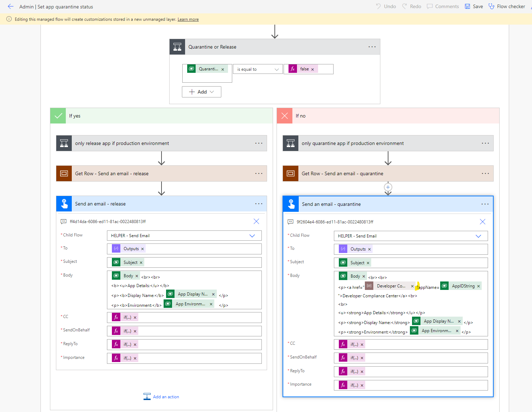Remove the App Display Name token in release body

click(x=213, y=294)
